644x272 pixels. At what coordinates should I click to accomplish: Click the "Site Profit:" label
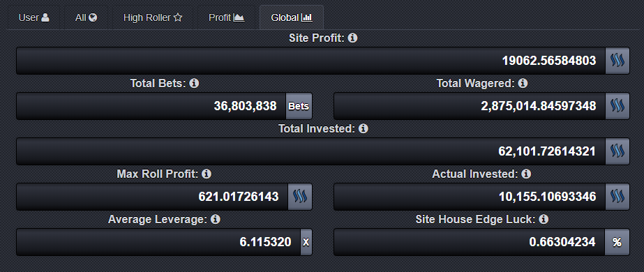click(x=317, y=38)
